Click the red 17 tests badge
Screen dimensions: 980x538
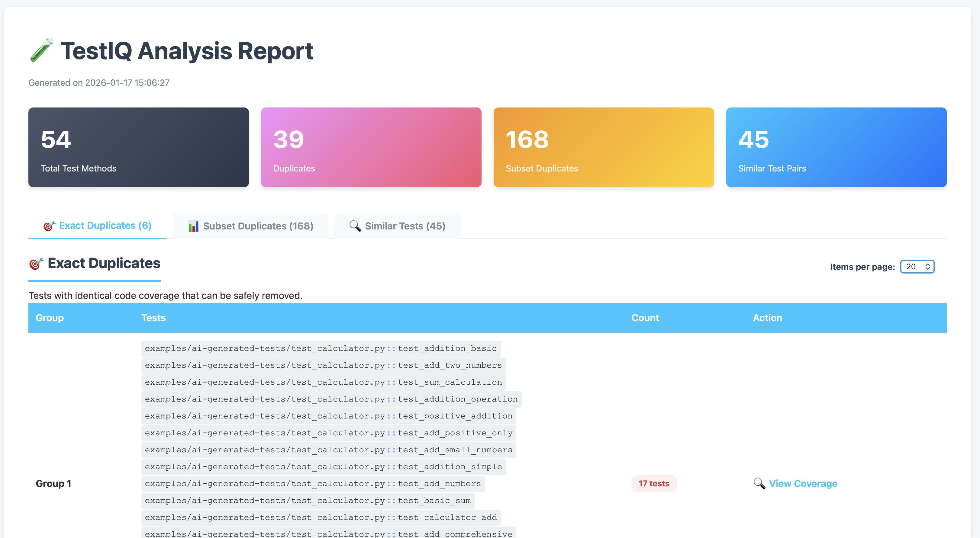654,483
